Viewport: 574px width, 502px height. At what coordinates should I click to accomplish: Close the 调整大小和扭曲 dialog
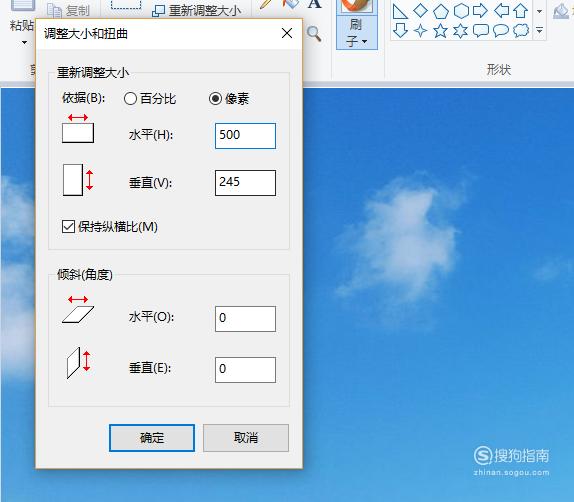click(x=287, y=33)
